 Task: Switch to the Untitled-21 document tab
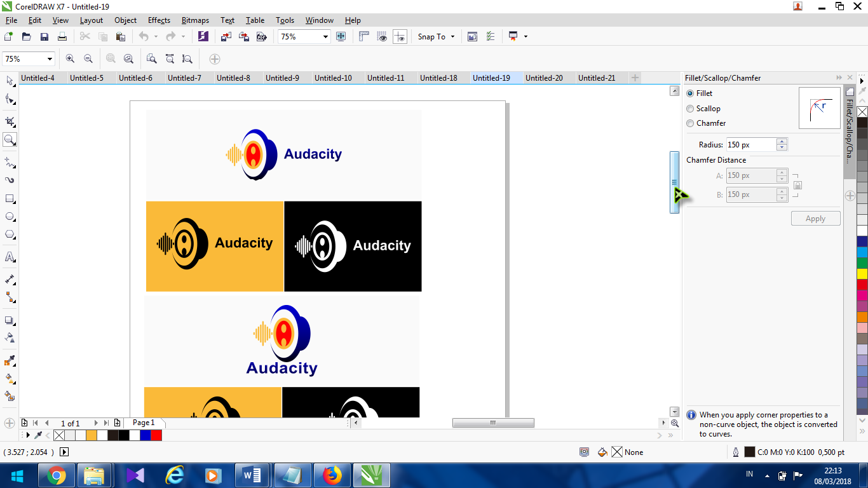click(597, 78)
